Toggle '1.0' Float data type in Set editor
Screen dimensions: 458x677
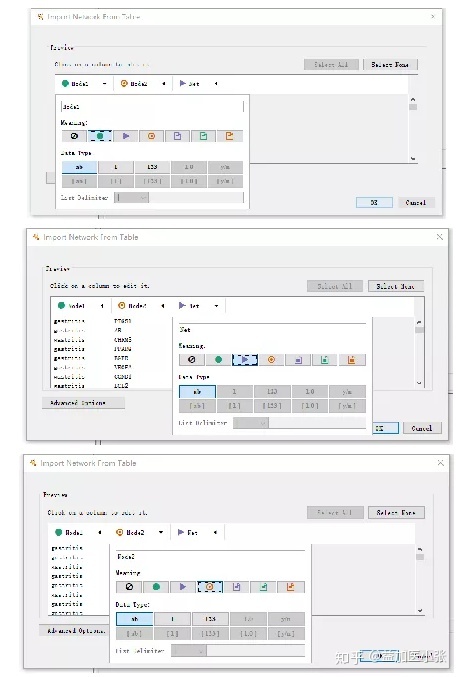tap(310, 391)
